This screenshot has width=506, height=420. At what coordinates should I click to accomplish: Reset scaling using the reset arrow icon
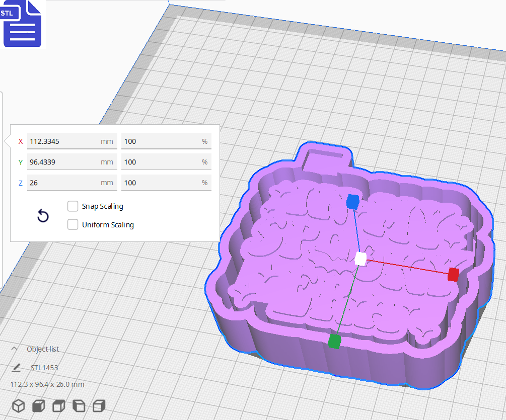coord(43,215)
